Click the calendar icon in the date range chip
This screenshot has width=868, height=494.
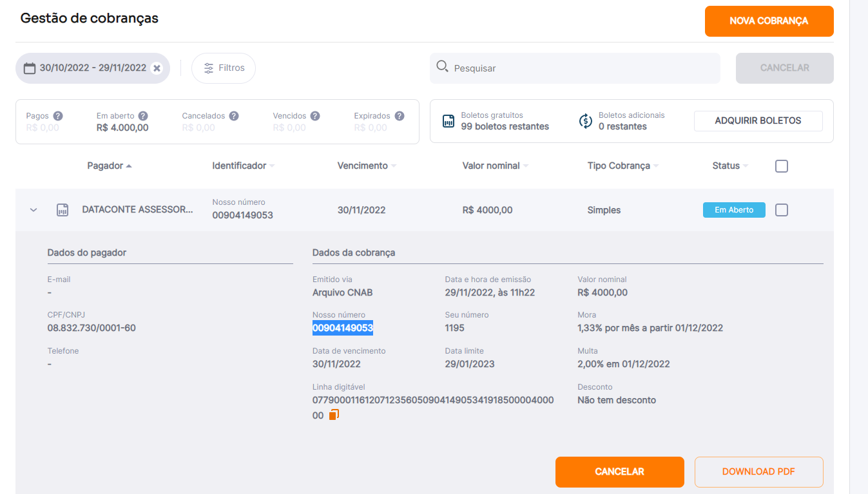[30, 68]
